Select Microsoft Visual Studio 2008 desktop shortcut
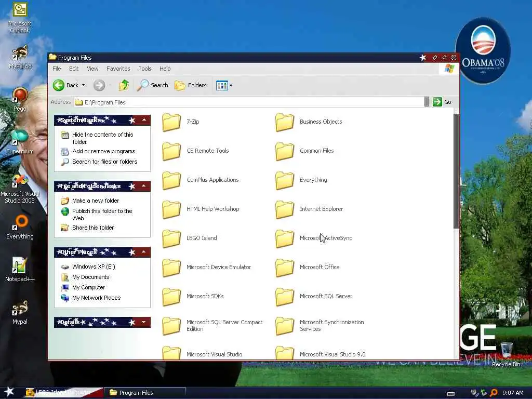 (20, 189)
